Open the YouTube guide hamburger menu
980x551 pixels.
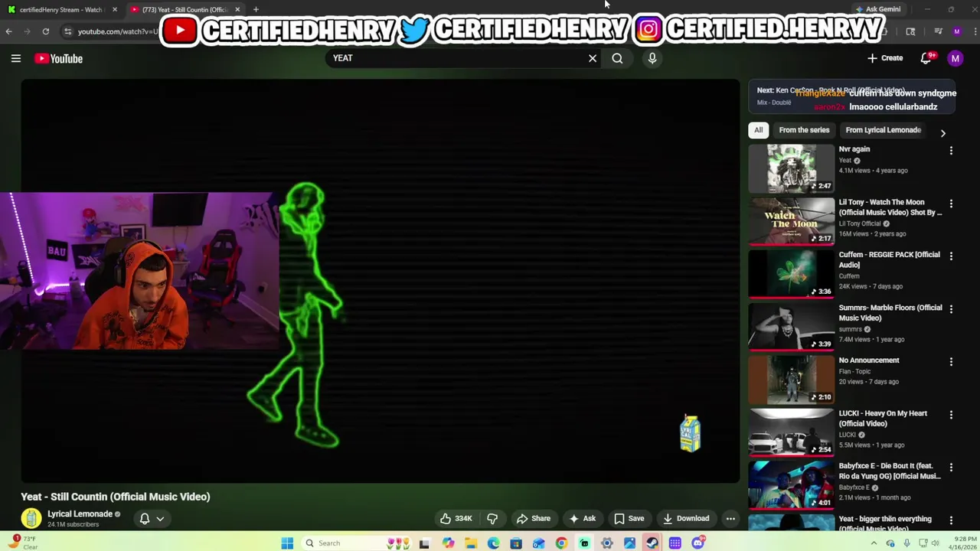point(15,58)
